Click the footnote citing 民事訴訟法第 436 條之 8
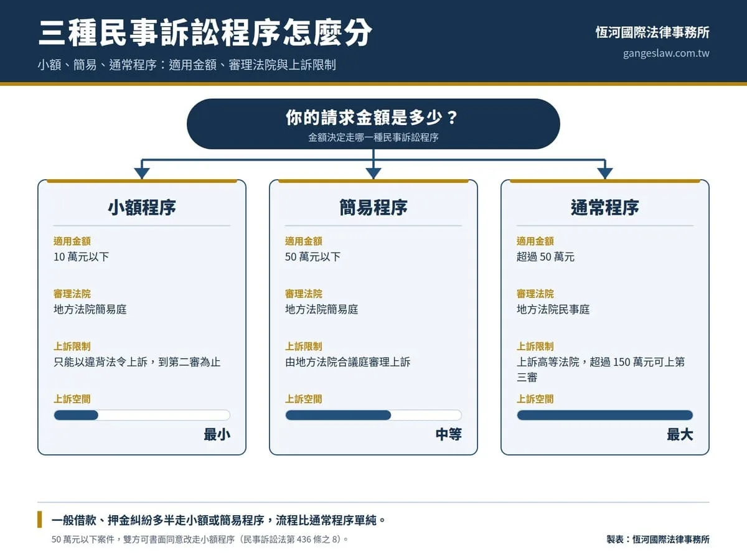 [200, 539]
